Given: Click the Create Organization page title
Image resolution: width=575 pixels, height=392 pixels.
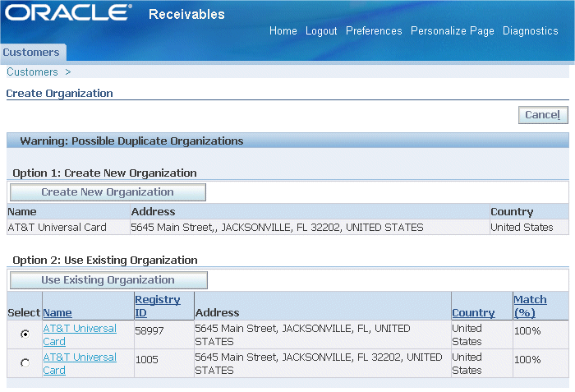Looking at the screenshot, I should coord(59,93).
